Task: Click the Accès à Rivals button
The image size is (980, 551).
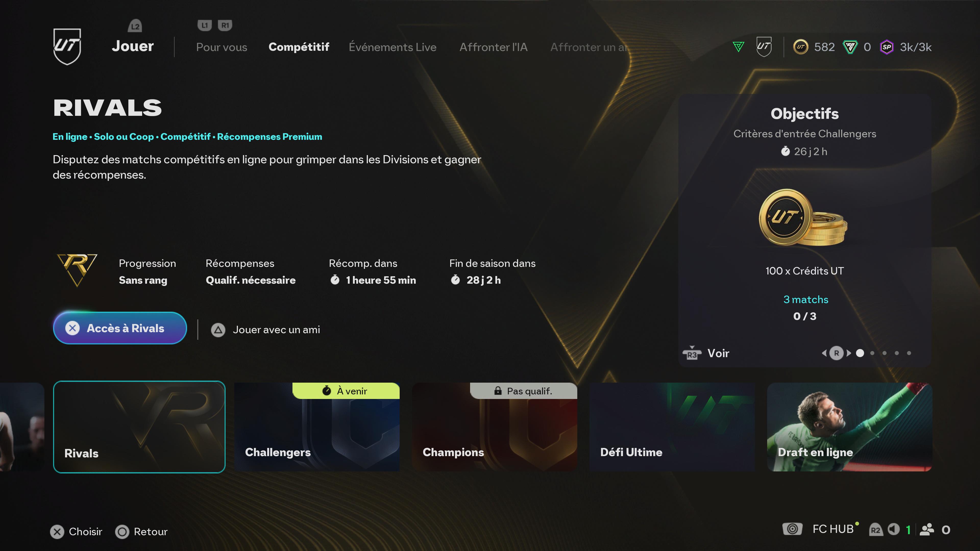Action: [120, 328]
